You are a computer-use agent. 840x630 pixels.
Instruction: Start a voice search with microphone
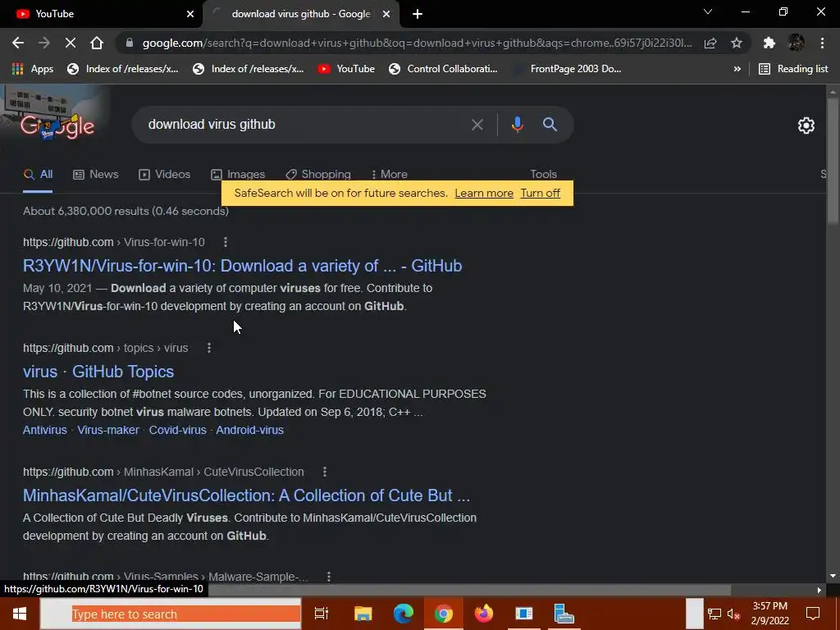tap(517, 125)
